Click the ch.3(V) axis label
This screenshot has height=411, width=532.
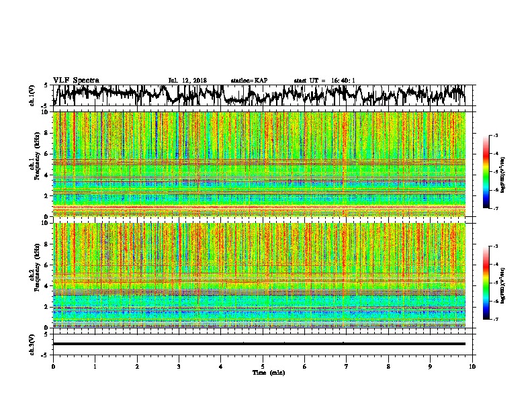point(32,345)
